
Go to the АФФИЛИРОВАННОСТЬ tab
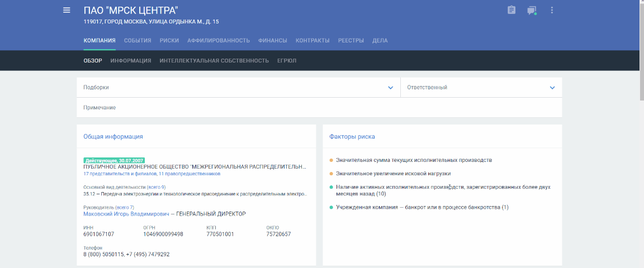pyautogui.click(x=219, y=41)
